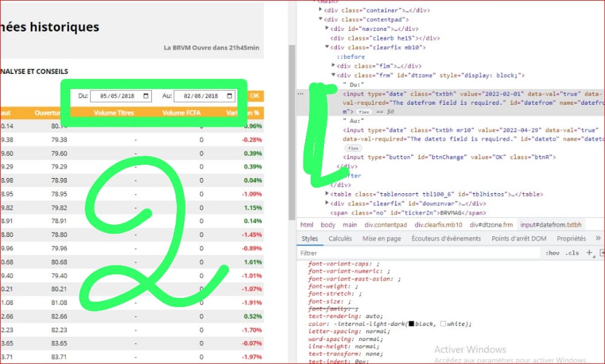Open Propriétés tab
605x364 pixels.
(x=571, y=239)
